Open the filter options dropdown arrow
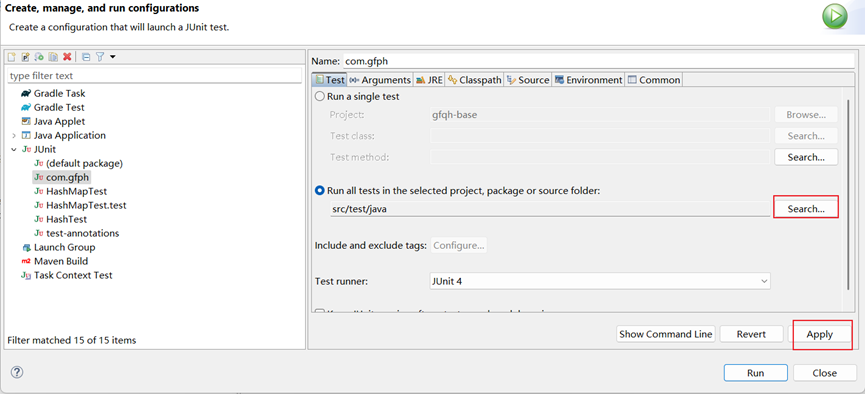Screen dimensions: 865x394 113,56
